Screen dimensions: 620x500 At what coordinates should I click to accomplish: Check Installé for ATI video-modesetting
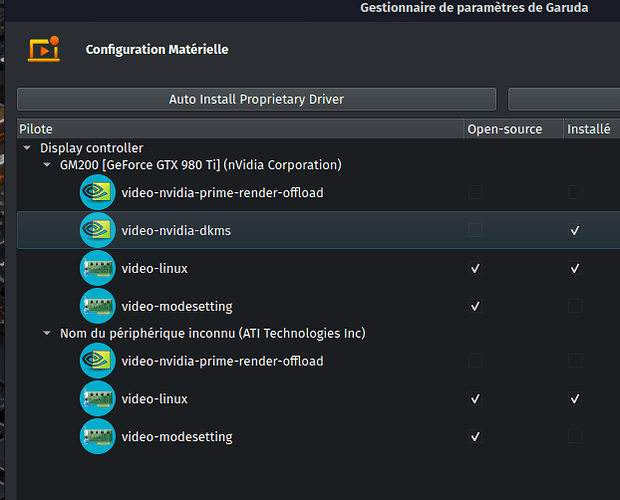tap(575, 436)
